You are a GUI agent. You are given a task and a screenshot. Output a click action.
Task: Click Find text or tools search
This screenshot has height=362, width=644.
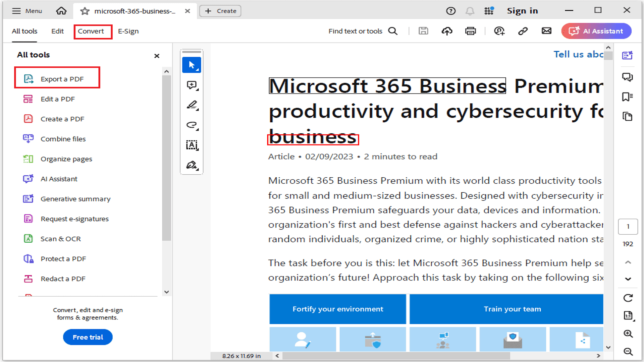tap(363, 31)
